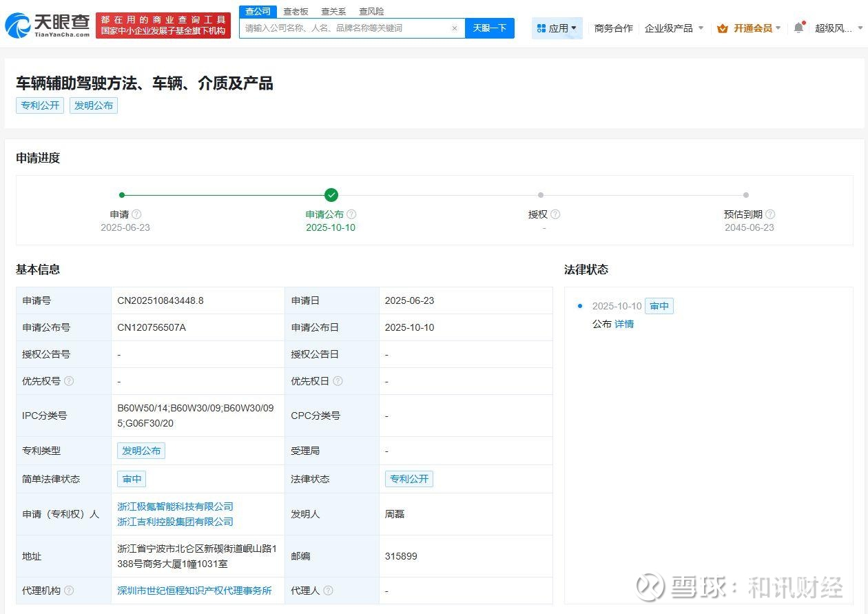This screenshot has width=868, height=614.
Task: Open the 应用 dropdown menu
Action: [x=557, y=28]
